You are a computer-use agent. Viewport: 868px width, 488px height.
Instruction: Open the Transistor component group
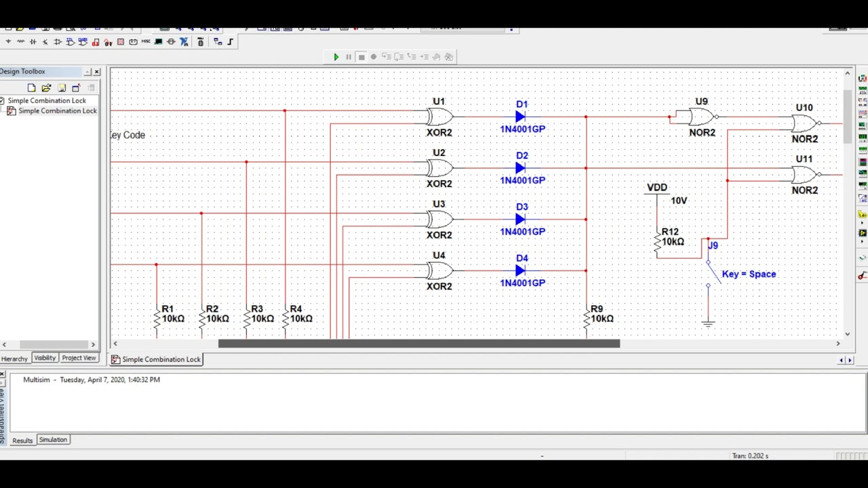pos(45,41)
